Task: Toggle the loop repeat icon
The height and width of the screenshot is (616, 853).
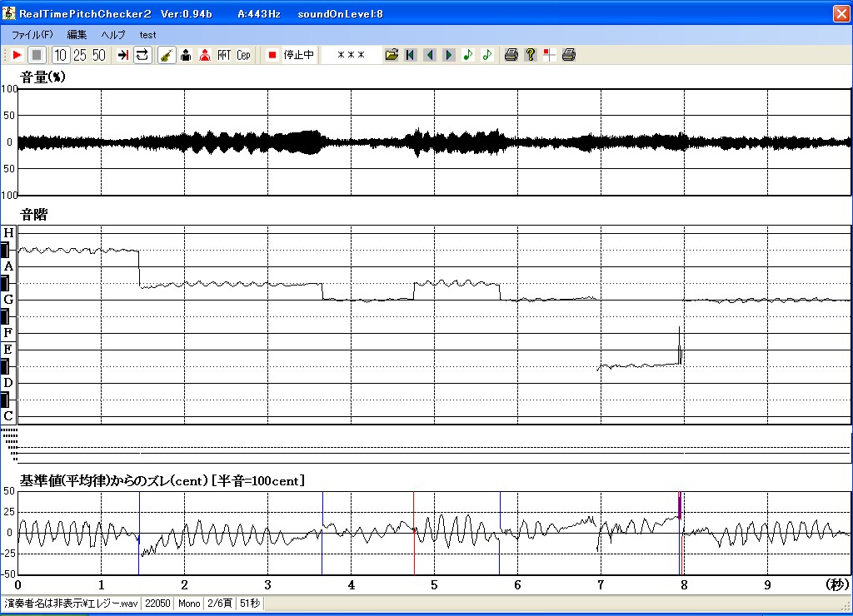Action: (x=142, y=55)
